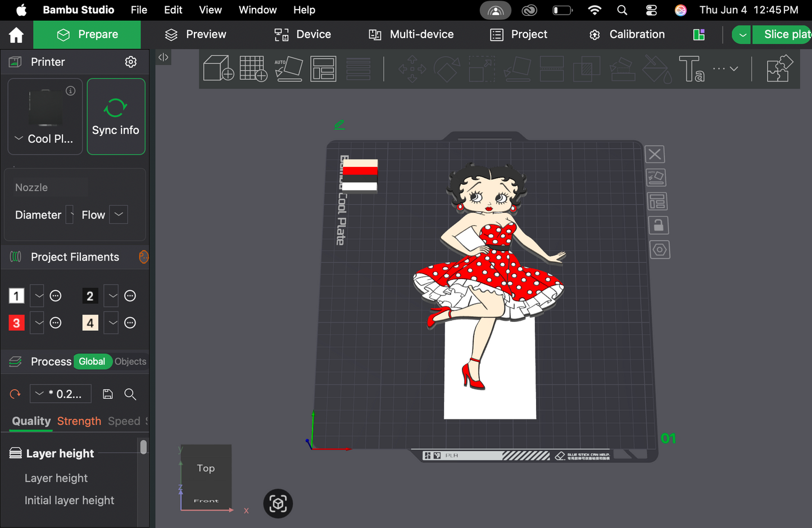Screen dimensions: 812x528
Task: Open macOS Control Center
Action: pyautogui.click(x=651, y=10)
